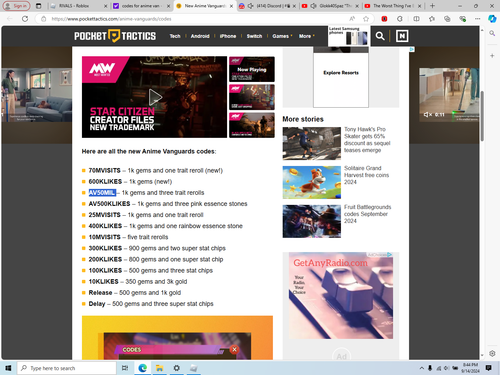Image resolution: width=500 pixels, height=375 pixels.
Task: Expand the Games dropdown in navigation
Action: pos(282,36)
